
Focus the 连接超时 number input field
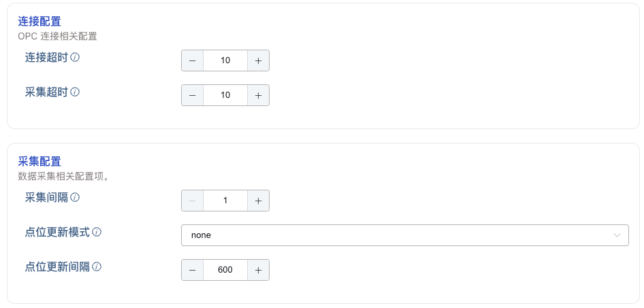(x=225, y=61)
